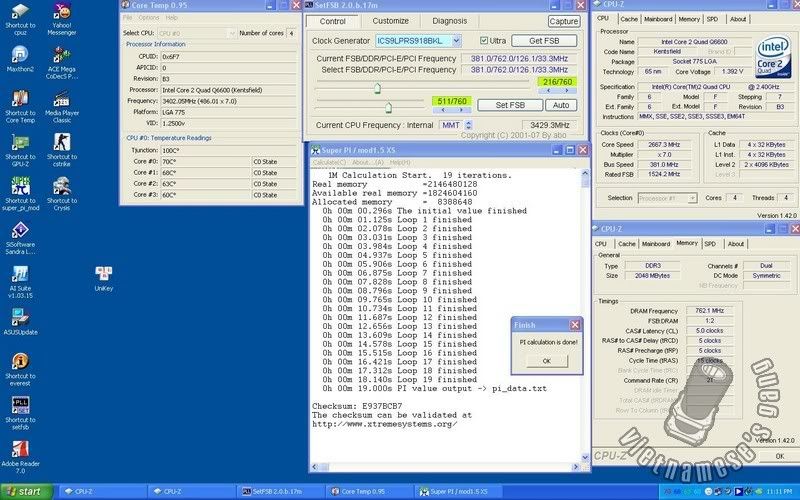Toggle the Ultra checkbox in SetFSB
Image resolution: width=800 pixels, height=500 pixels.
tap(484, 40)
